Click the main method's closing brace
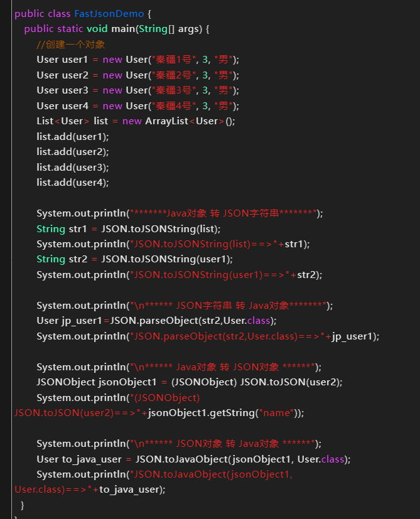The image size is (420, 519). coord(23,505)
